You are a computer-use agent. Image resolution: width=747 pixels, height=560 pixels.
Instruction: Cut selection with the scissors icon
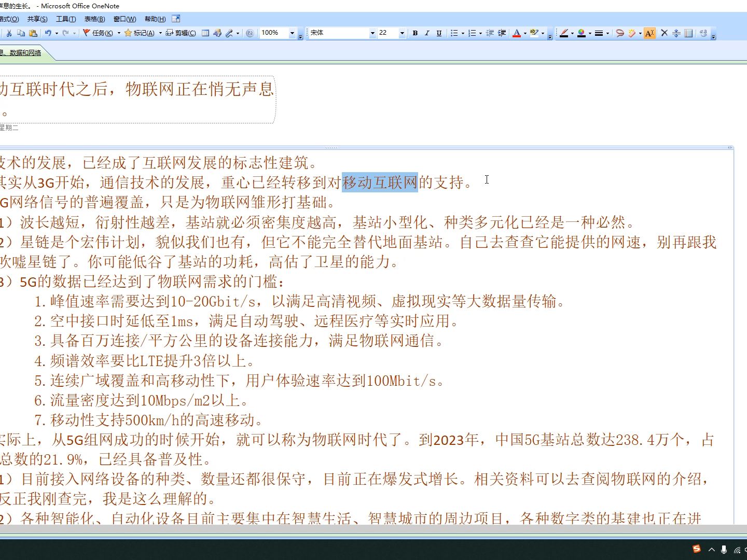pyautogui.click(x=9, y=33)
